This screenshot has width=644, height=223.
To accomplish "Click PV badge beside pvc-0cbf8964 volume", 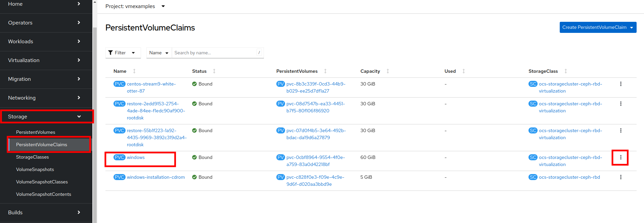I will pos(280,157).
